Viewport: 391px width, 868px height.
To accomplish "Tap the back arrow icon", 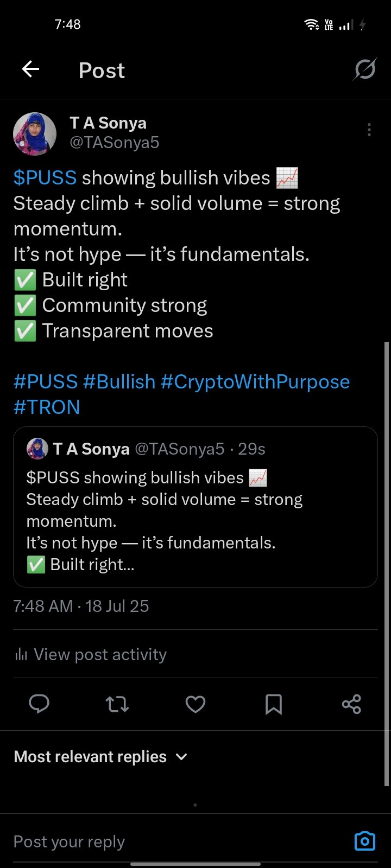I will coord(30,69).
